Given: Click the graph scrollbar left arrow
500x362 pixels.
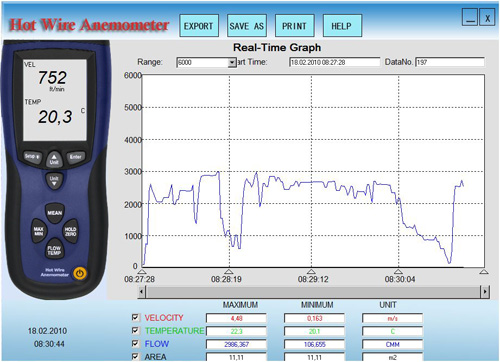Looking at the screenshot, I should click(x=141, y=292).
